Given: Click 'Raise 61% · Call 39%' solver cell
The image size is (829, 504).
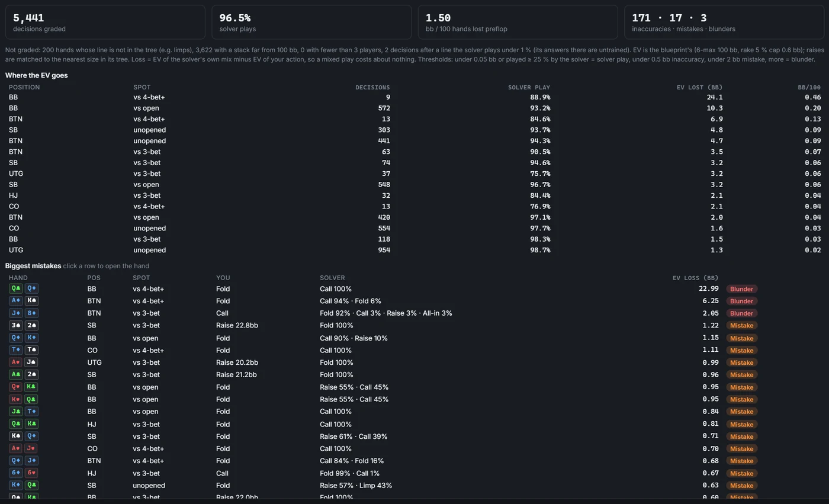Looking at the screenshot, I should pyautogui.click(x=354, y=436).
